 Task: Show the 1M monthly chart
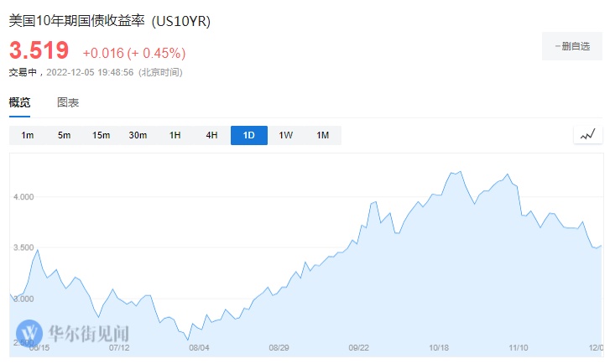323,135
